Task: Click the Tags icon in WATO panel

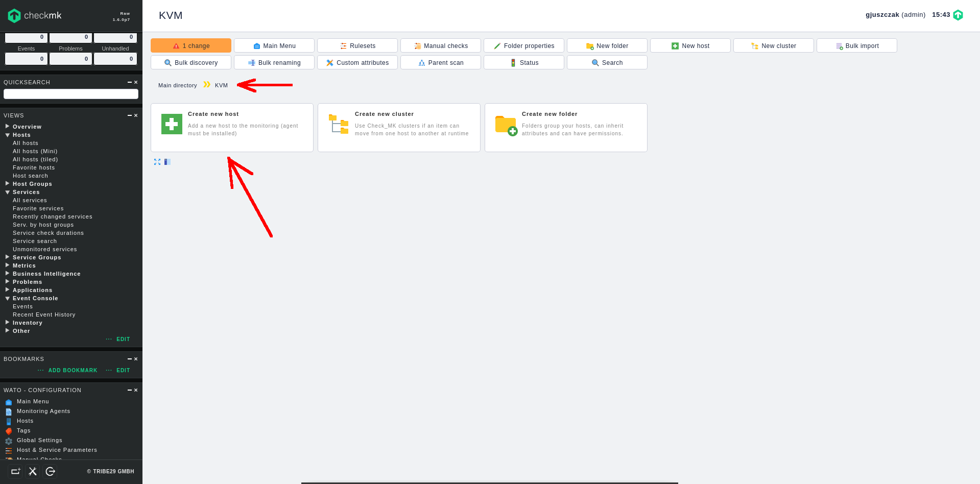Action: (x=9, y=431)
